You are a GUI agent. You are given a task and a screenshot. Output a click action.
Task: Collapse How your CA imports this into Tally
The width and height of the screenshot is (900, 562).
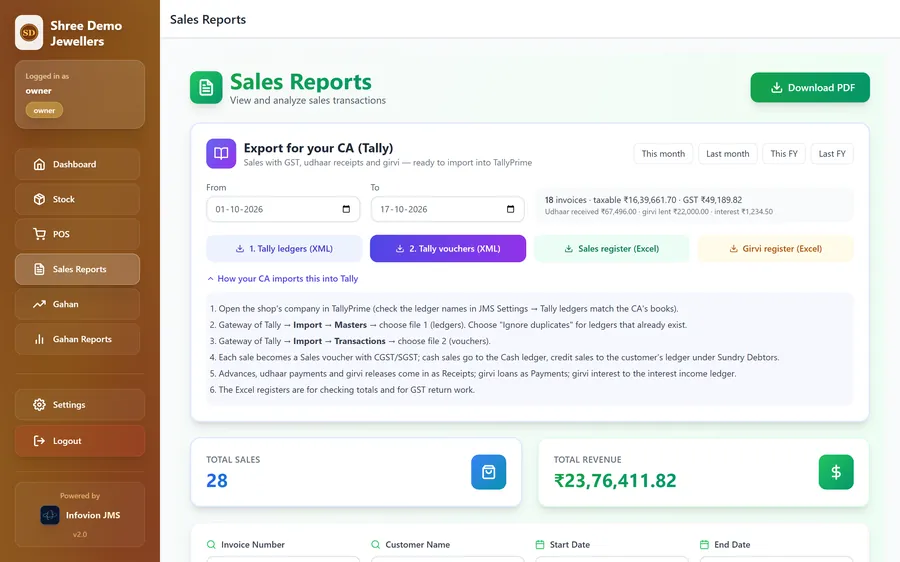coord(282,278)
